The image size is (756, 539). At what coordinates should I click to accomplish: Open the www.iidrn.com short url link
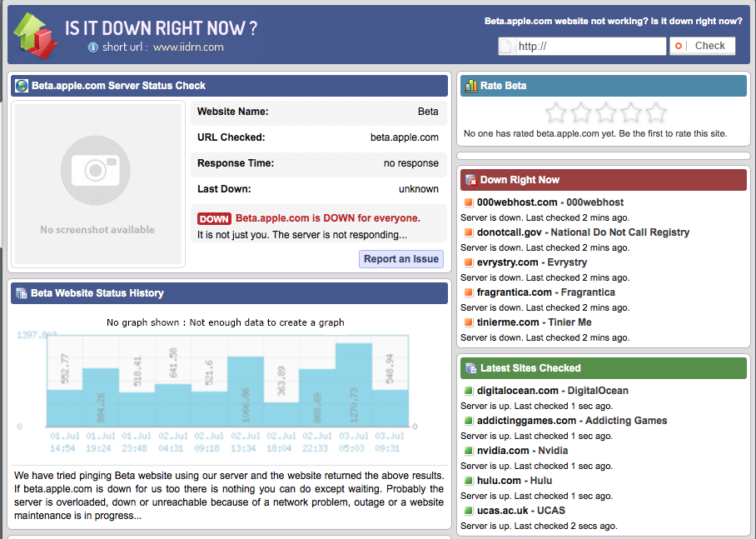[x=188, y=47]
